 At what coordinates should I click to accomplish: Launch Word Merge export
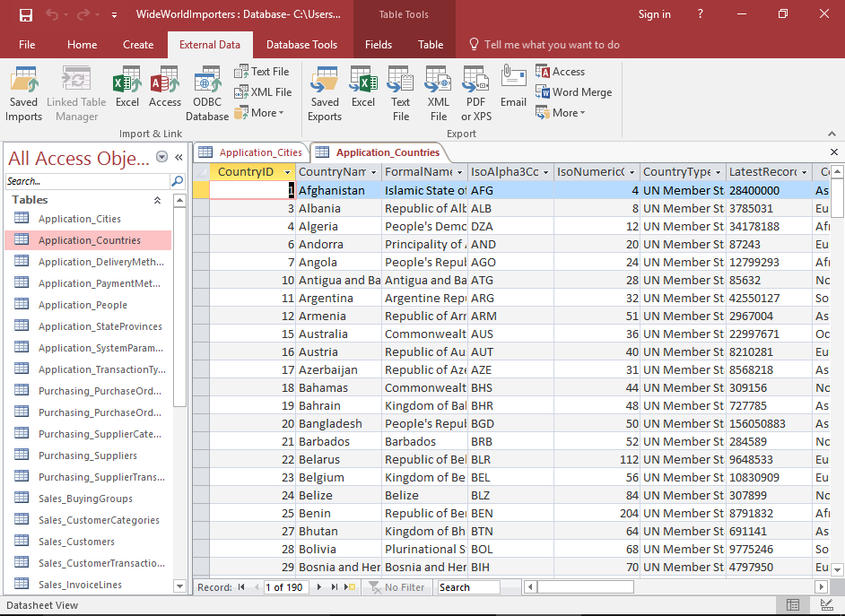[x=574, y=91]
